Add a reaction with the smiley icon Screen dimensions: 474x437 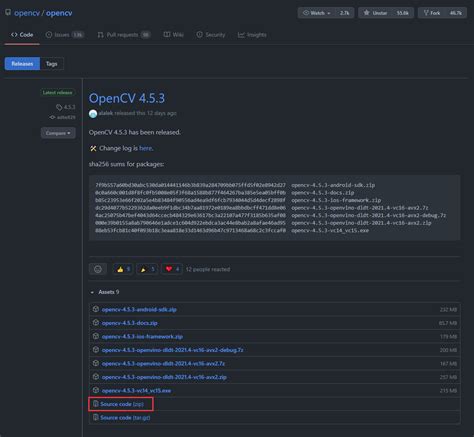coord(98,269)
